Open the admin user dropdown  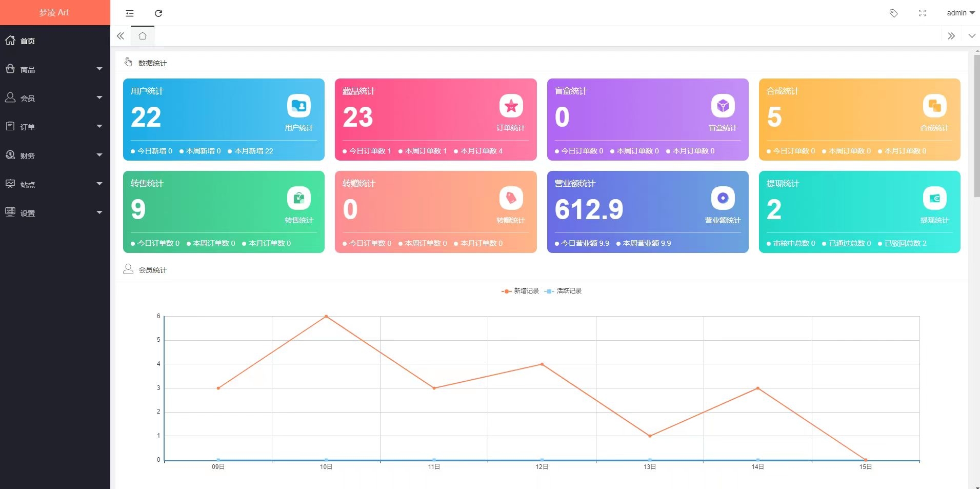pos(960,13)
